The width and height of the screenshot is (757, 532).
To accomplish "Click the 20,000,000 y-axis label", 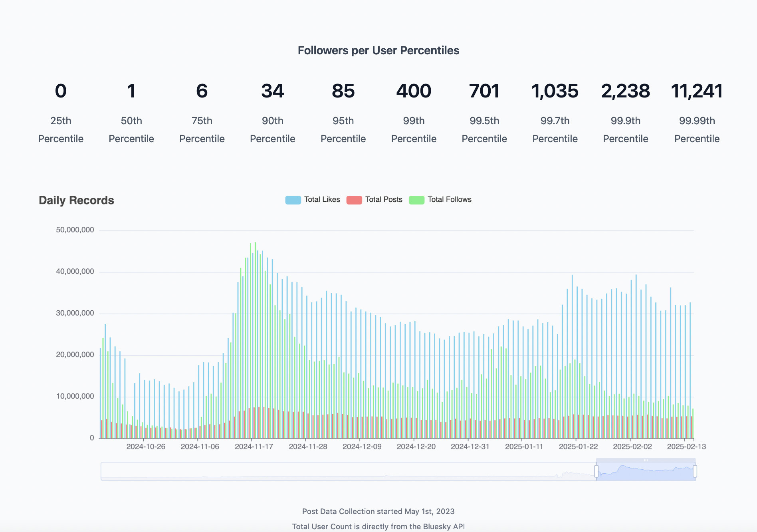I will tap(75, 355).
